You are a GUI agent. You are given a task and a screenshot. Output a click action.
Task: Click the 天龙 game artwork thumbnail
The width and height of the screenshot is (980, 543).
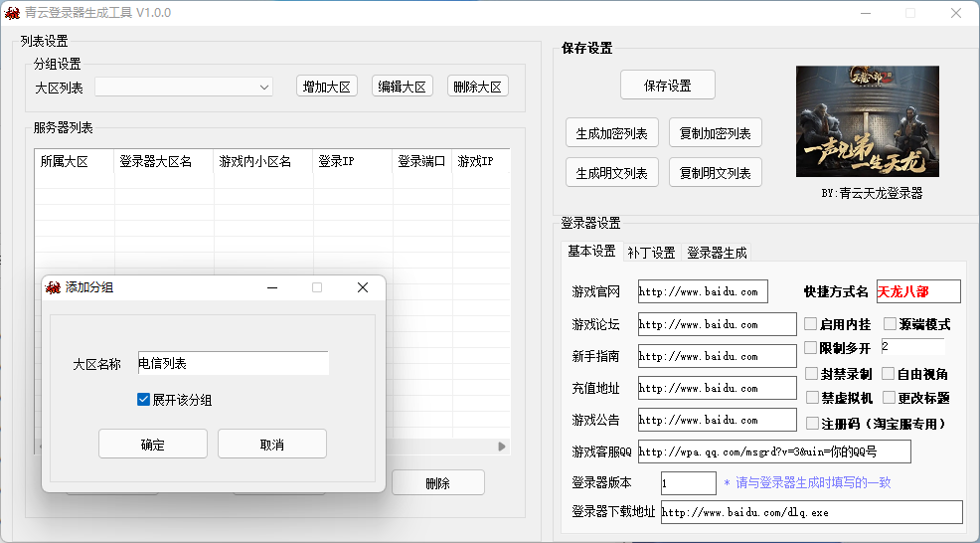(x=867, y=121)
